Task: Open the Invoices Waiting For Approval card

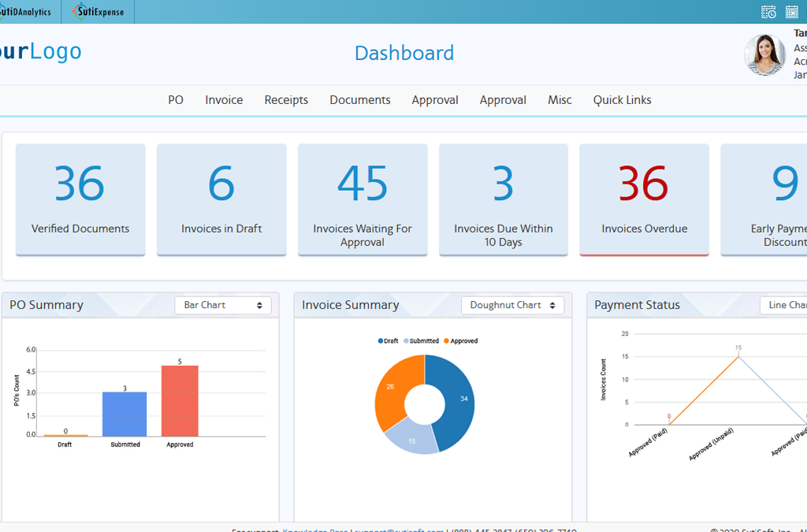Action: click(363, 199)
